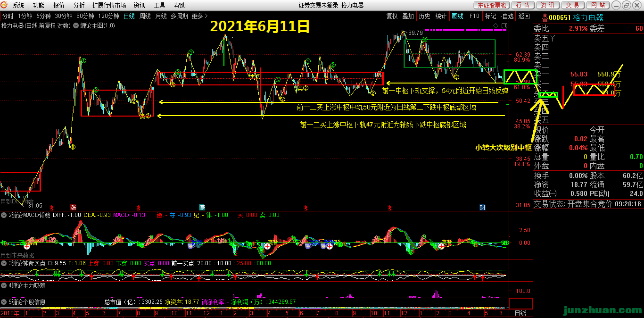Open the 东证股票池 stock pool
Image resolution: width=644 pixels, height=318 pixels.
pos(491,5)
